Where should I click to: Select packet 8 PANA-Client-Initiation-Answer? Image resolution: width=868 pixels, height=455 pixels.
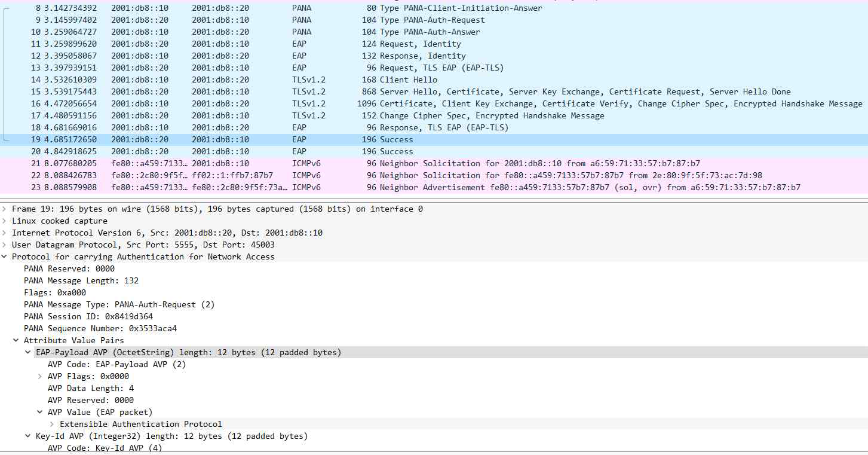click(434, 8)
